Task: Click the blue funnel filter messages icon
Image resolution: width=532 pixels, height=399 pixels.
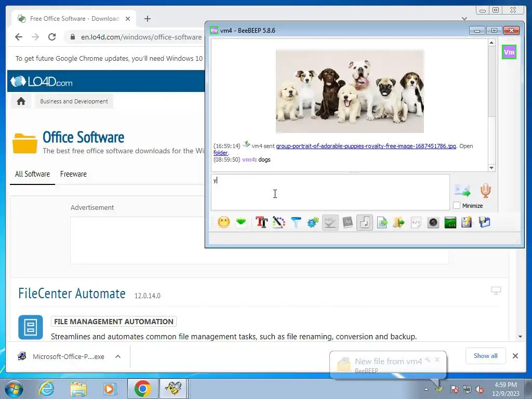Action: click(x=296, y=222)
